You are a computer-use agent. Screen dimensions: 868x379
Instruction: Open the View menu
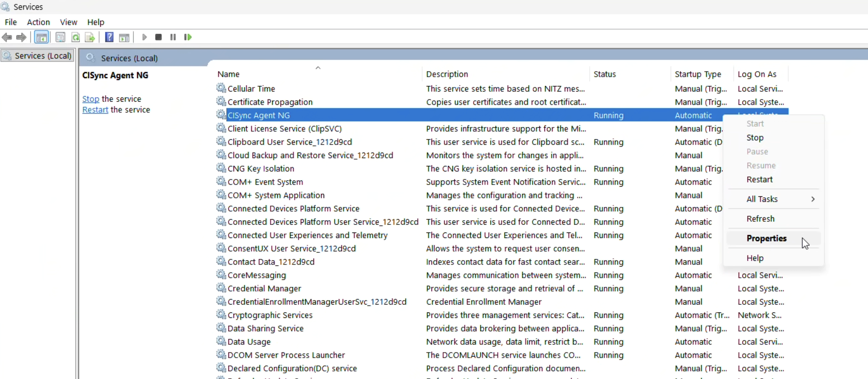click(68, 22)
